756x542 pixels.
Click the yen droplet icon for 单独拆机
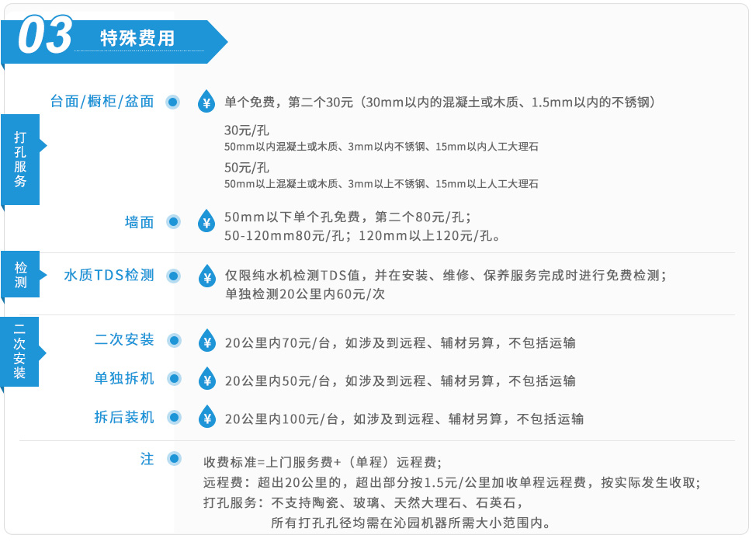tap(206, 379)
